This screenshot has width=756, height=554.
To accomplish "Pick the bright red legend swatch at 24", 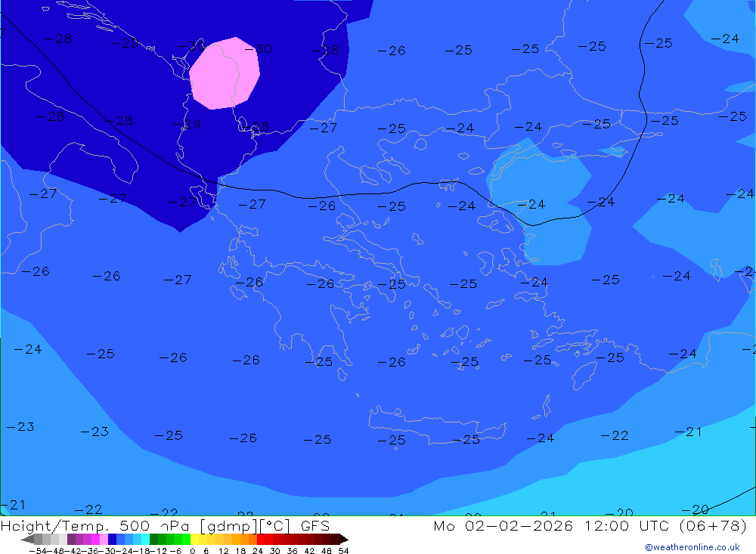I will click(261, 540).
